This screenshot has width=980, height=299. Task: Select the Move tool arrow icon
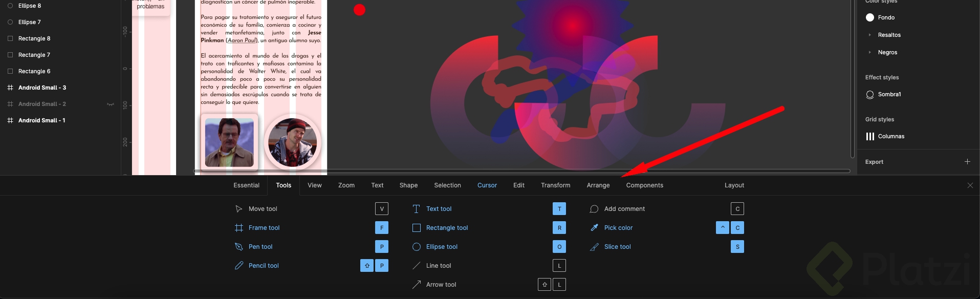(x=238, y=209)
